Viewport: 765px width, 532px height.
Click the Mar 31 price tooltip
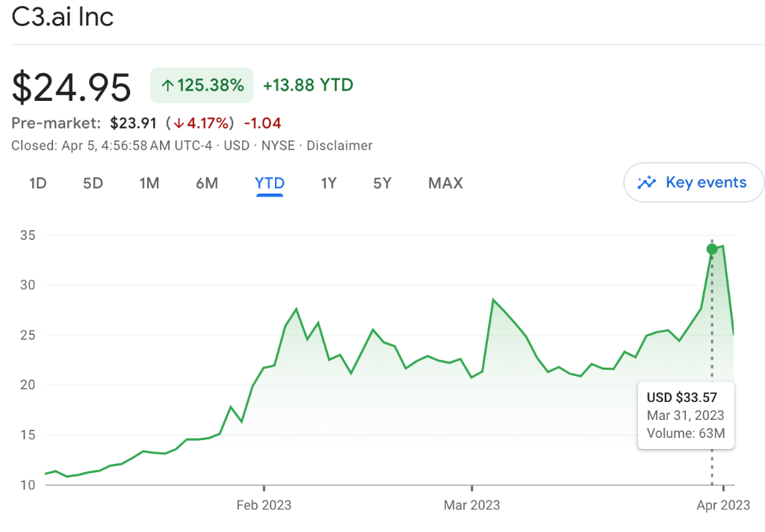pyautogui.click(x=686, y=415)
